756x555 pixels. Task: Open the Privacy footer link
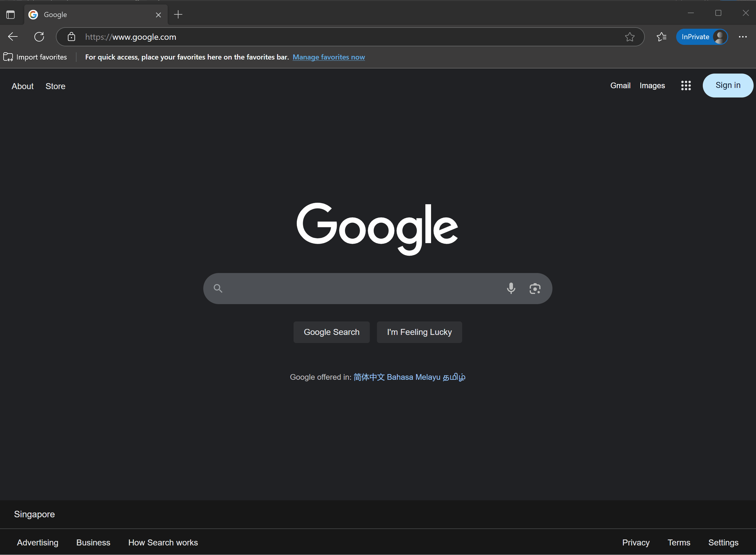(x=636, y=542)
